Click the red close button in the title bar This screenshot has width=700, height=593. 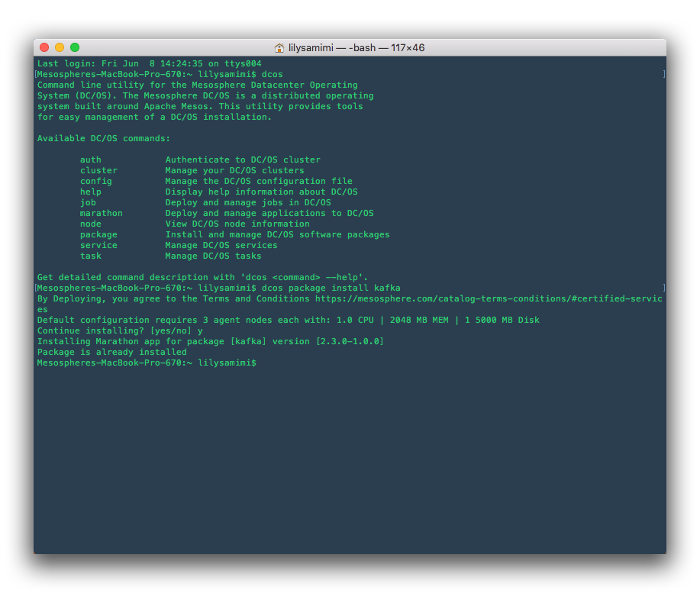[45, 47]
